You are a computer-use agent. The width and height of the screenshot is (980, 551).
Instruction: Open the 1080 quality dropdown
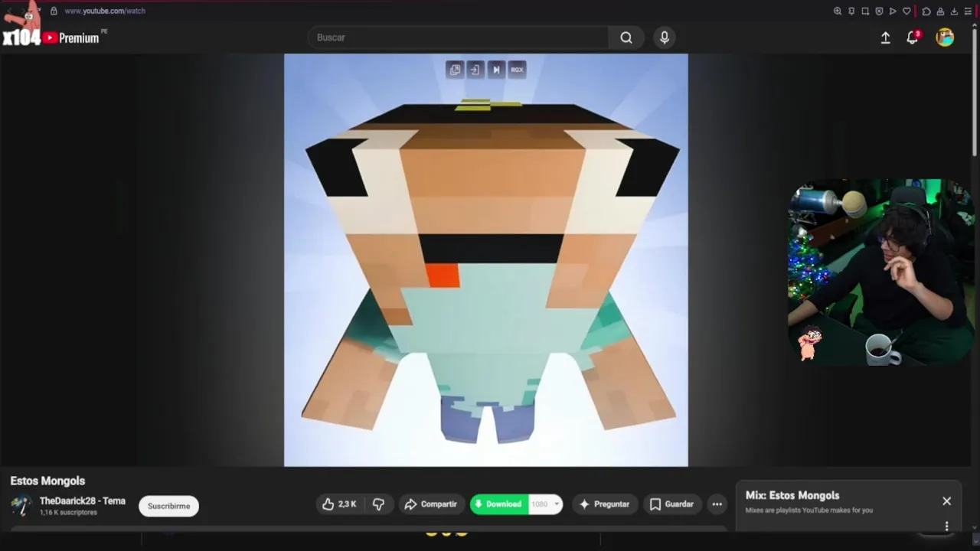coord(545,504)
